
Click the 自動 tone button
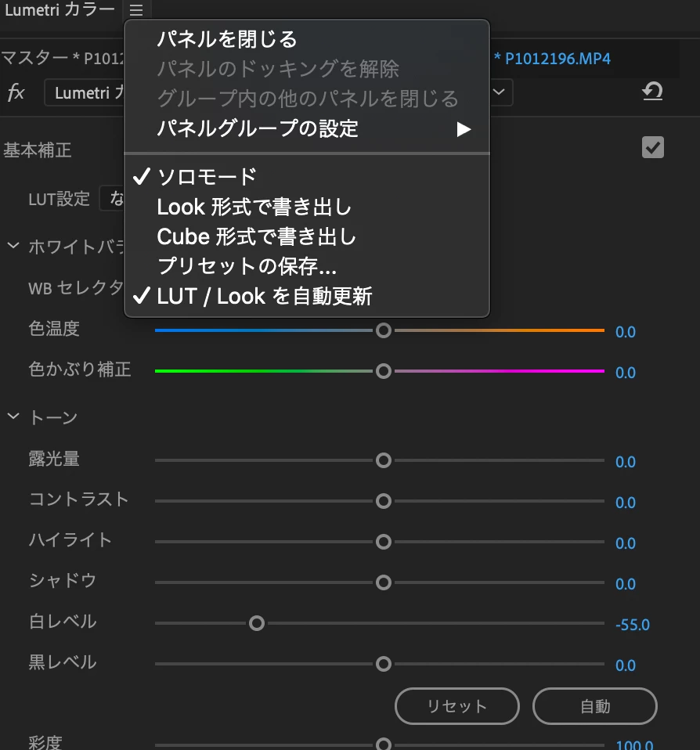[x=595, y=706]
